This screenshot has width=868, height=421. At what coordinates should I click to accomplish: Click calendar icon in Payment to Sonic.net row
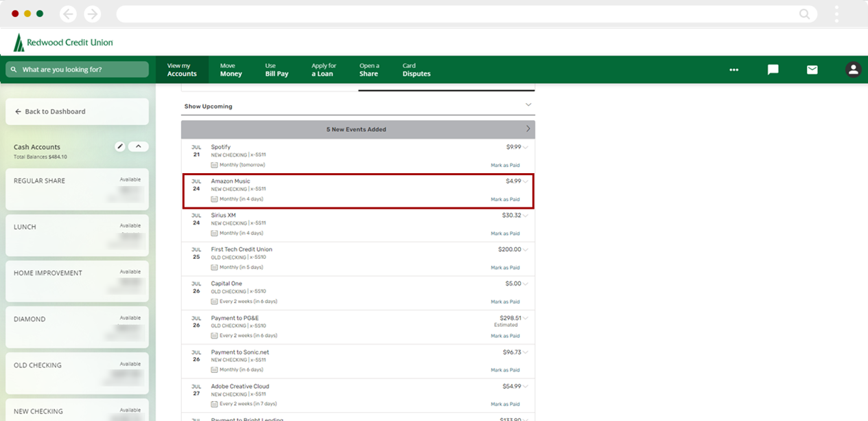coord(214,369)
